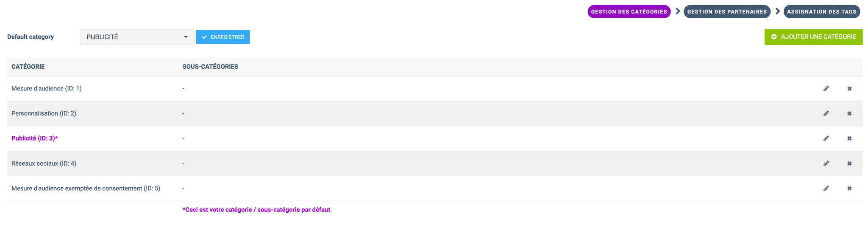Click Ajouter une catégorie button

tap(813, 37)
